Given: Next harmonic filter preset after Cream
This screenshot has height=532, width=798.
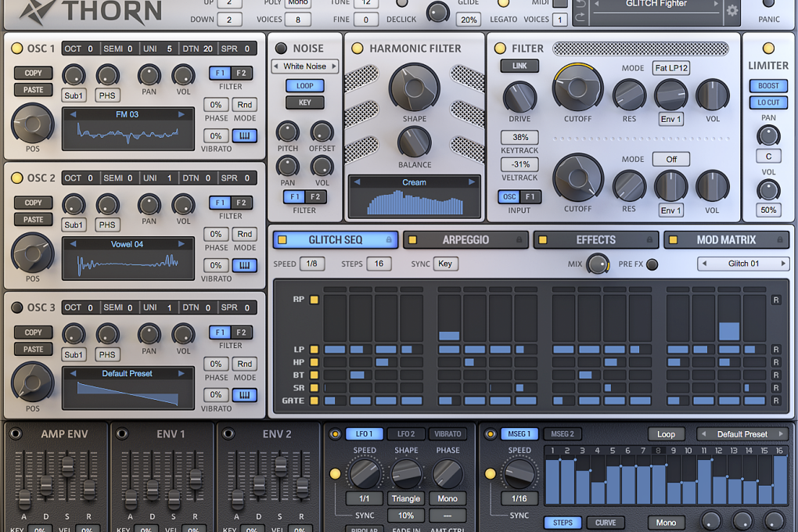Looking at the screenshot, I should tap(472, 182).
